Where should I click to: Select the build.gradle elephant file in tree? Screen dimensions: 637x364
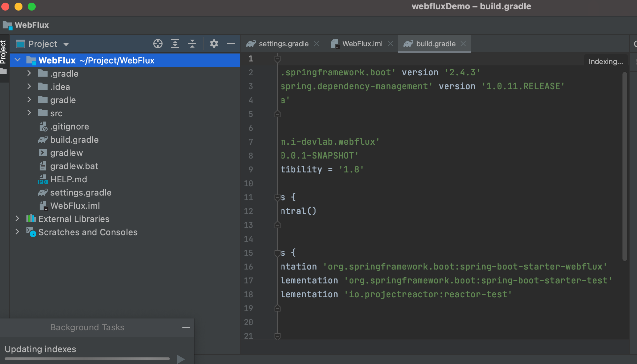click(x=74, y=140)
